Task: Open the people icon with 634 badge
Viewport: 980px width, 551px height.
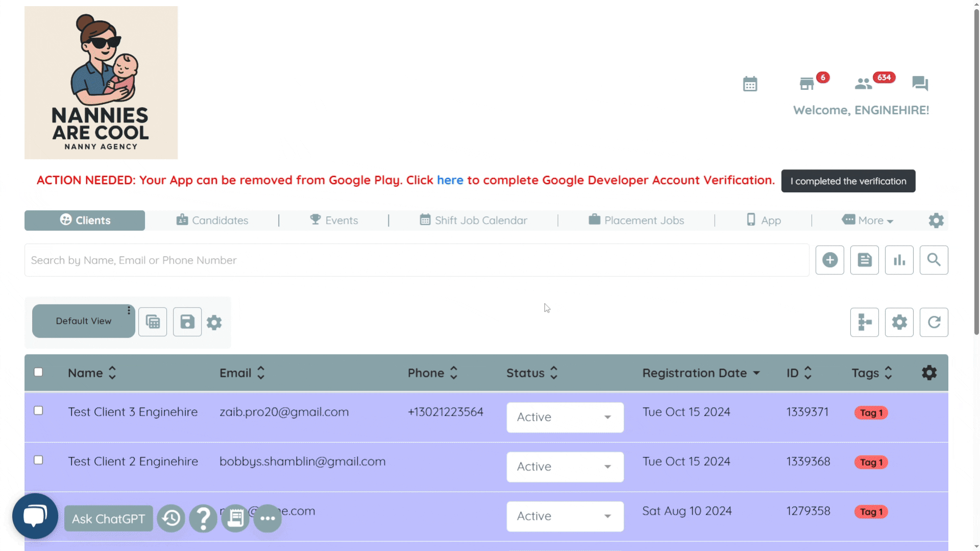Action: tap(864, 84)
